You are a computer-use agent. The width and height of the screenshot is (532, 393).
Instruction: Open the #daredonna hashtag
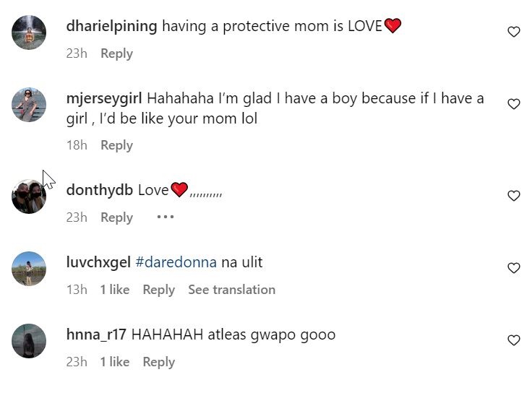tap(176, 262)
